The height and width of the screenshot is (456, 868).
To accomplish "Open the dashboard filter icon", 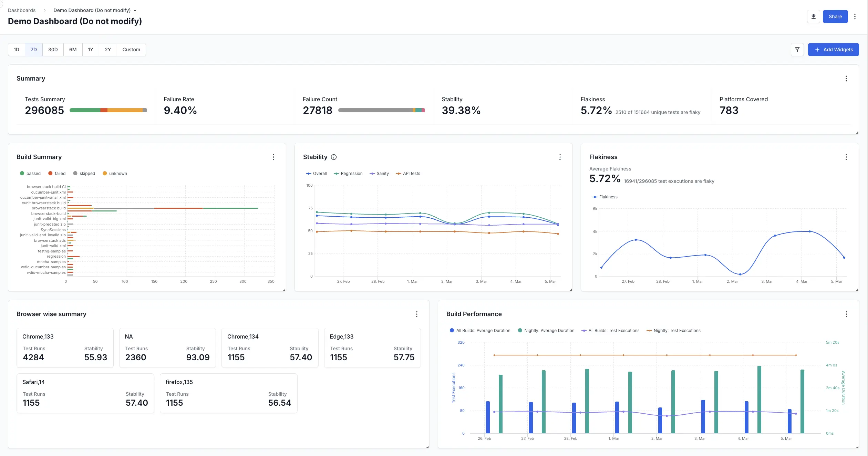I will tap(797, 50).
